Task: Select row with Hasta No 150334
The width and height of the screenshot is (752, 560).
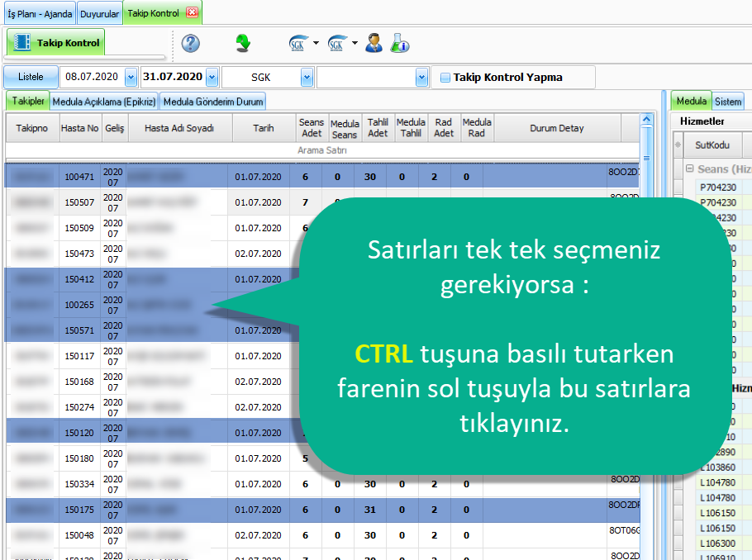Action: pyautogui.click(x=322, y=484)
